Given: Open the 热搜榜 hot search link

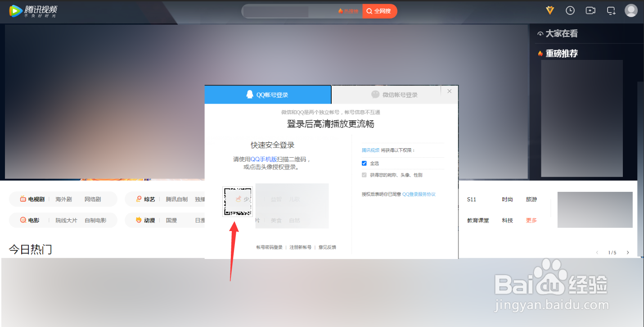Looking at the screenshot, I should [348, 11].
